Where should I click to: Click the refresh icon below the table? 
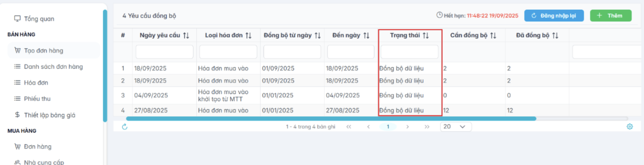coord(124,127)
